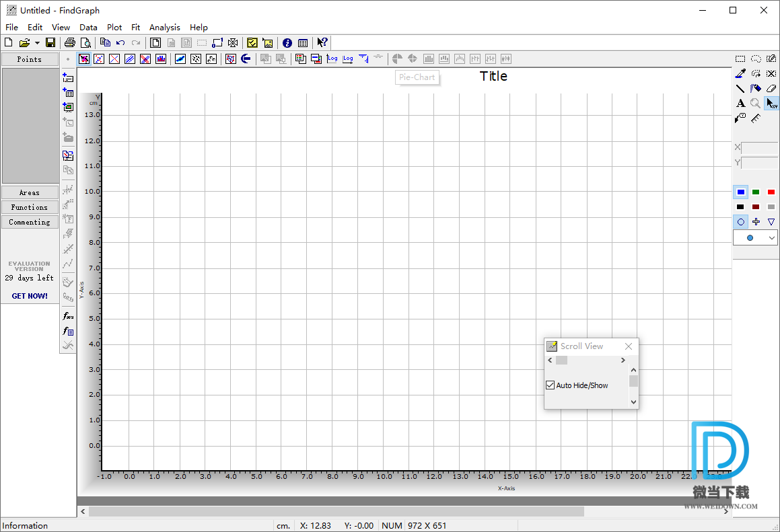Select the circle marker shape
780x532 pixels.
pos(741,222)
